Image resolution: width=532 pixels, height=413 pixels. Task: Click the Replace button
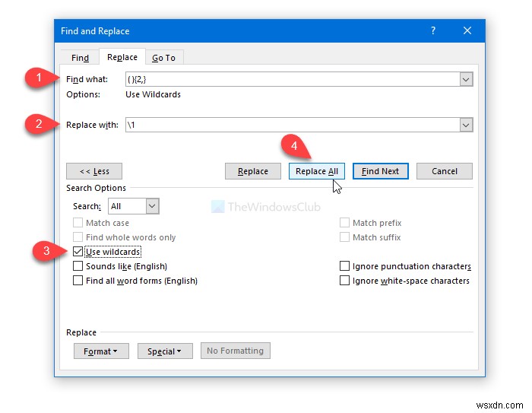253,171
